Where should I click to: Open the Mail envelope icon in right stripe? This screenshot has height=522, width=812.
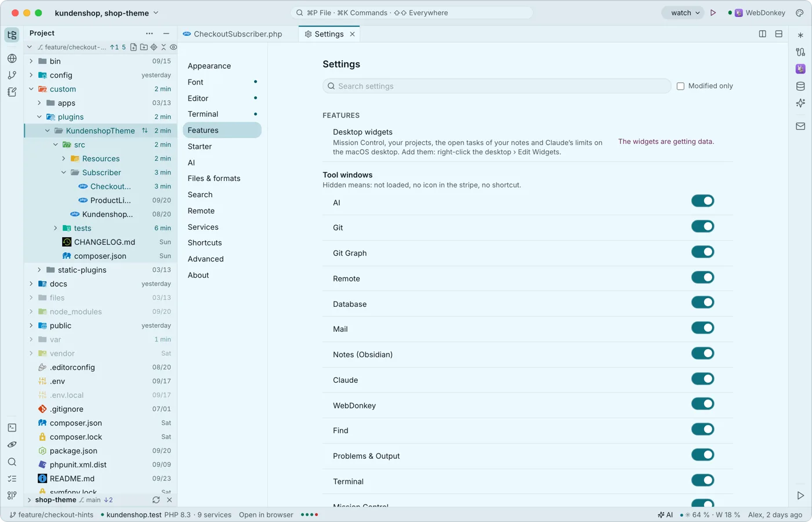click(x=800, y=126)
